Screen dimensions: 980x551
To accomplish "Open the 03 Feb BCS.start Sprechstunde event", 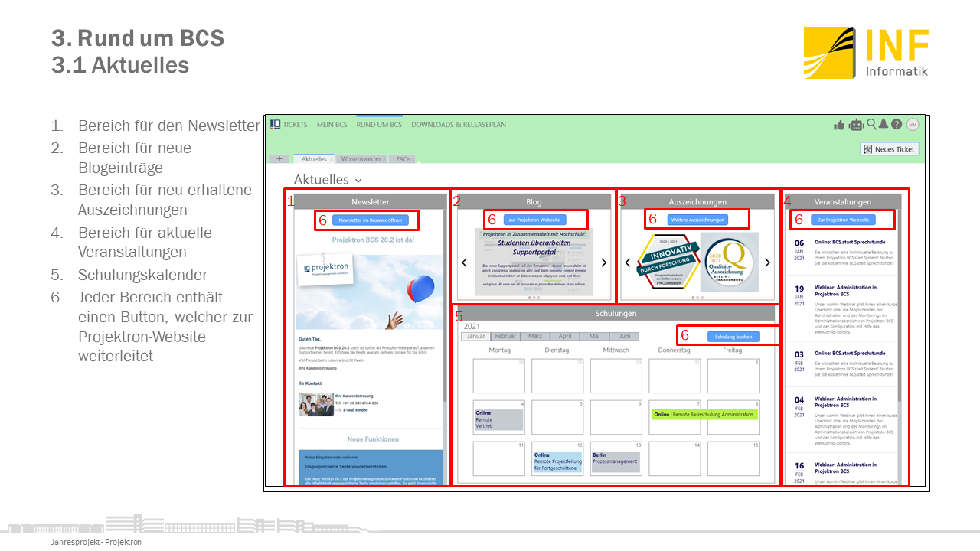I will pyautogui.click(x=842, y=364).
